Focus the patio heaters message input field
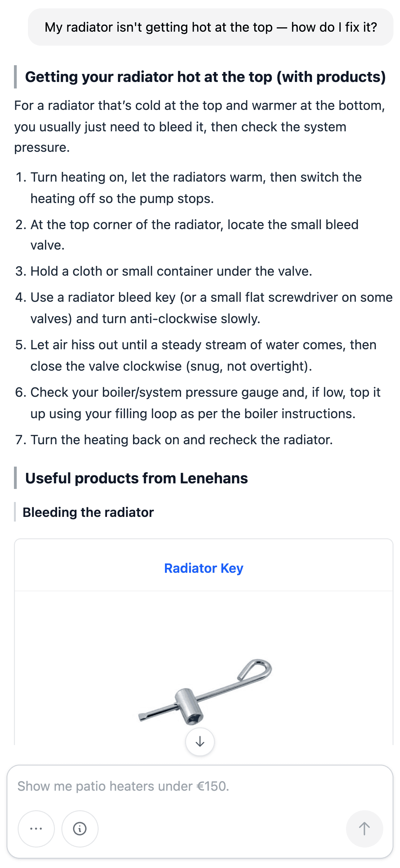Image resolution: width=400 pixels, height=868 pixels. [x=200, y=786]
